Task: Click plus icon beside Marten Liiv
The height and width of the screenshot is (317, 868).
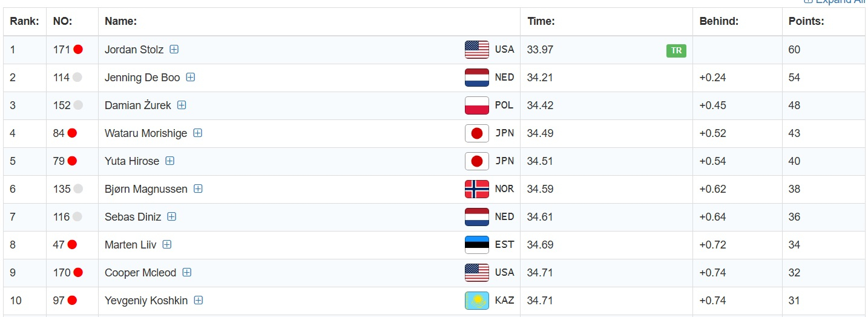Action: (167, 244)
